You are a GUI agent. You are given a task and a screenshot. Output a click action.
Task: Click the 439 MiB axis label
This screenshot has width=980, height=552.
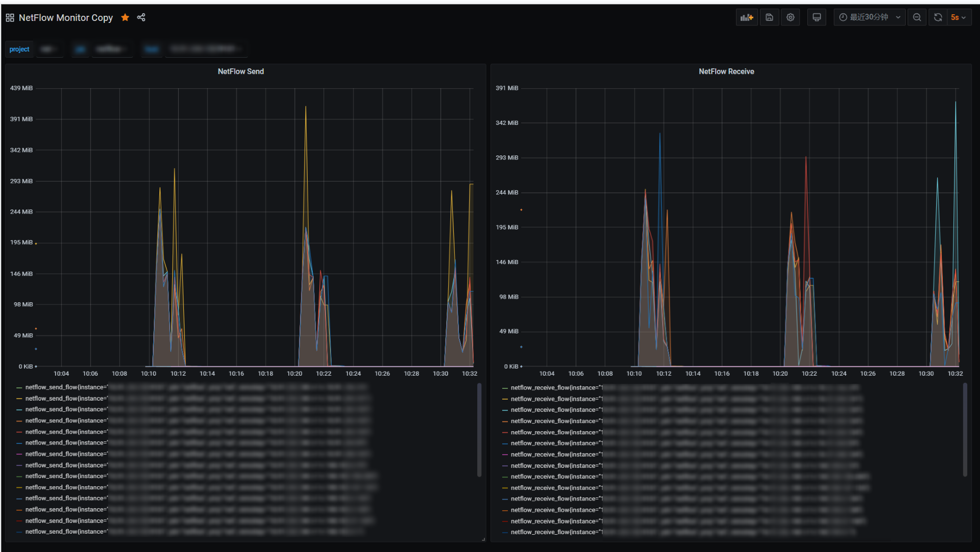[21, 88]
